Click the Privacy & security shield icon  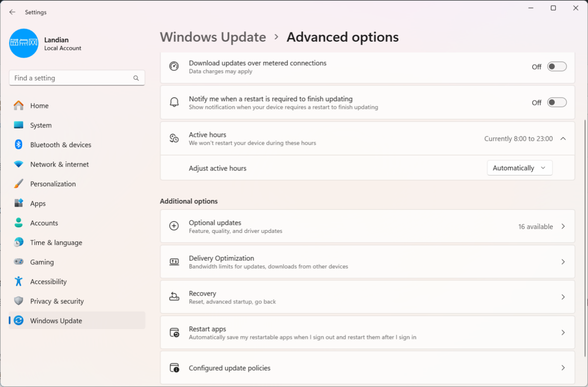pyautogui.click(x=19, y=301)
